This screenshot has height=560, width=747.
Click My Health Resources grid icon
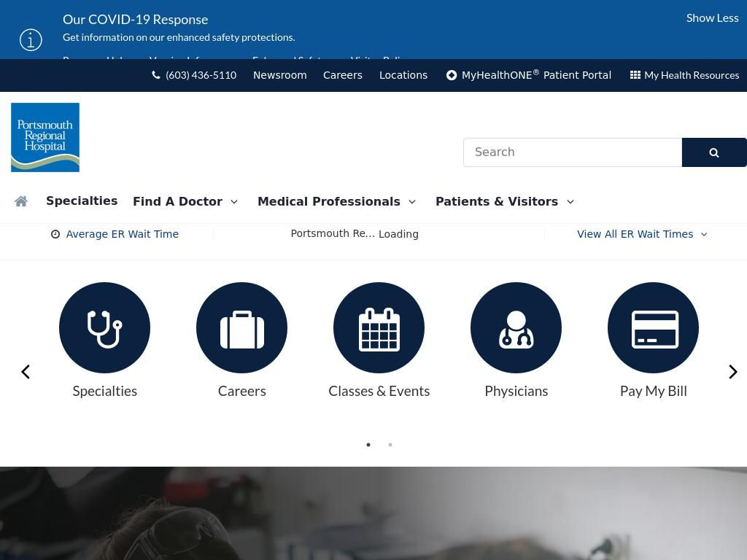(x=635, y=75)
